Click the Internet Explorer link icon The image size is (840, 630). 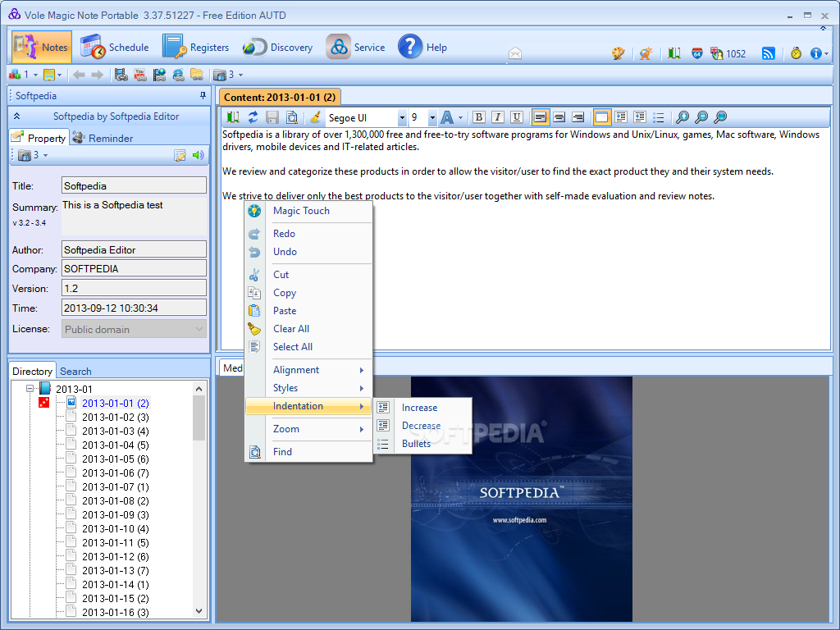coord(178,75)
